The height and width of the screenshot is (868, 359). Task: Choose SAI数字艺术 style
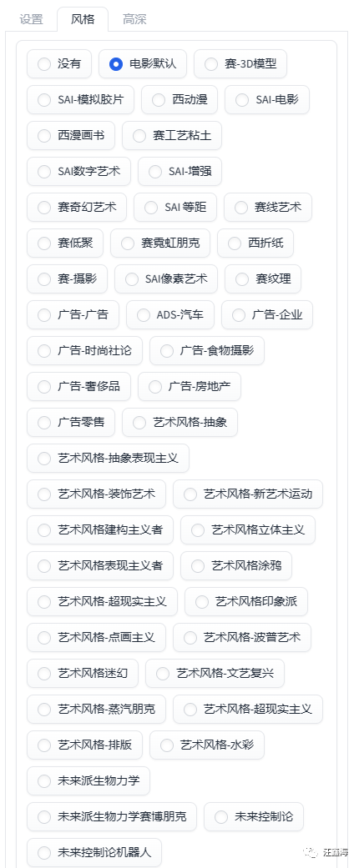(x=78, y=172)
